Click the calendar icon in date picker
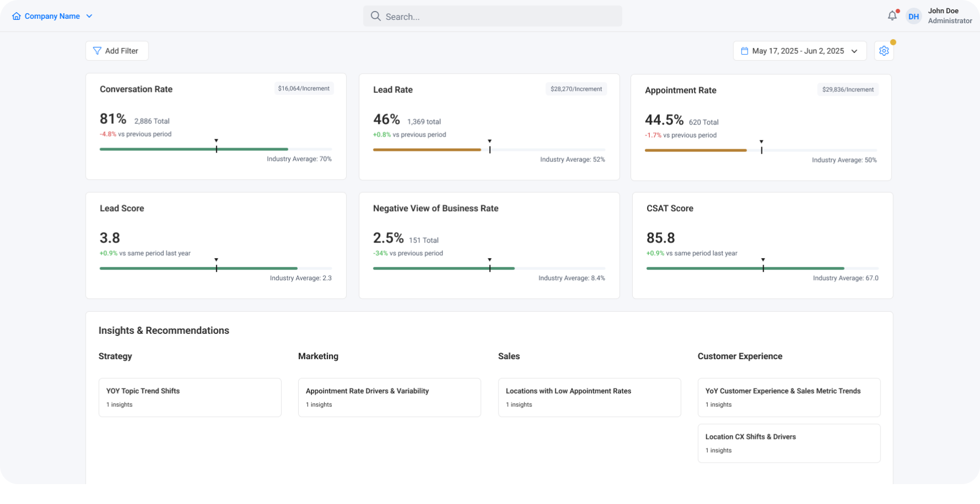Image resolution: width=980 pixels, height=504 pixels. point(744,51)
